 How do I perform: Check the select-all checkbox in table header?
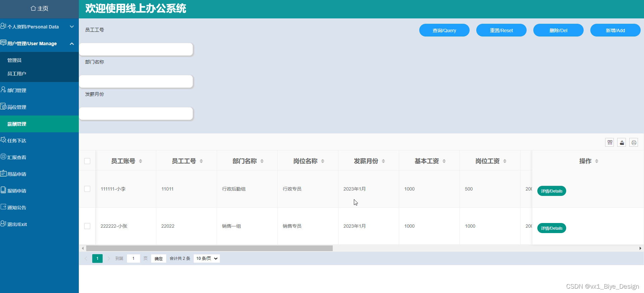pyautogui.click(x=87, y=161)
